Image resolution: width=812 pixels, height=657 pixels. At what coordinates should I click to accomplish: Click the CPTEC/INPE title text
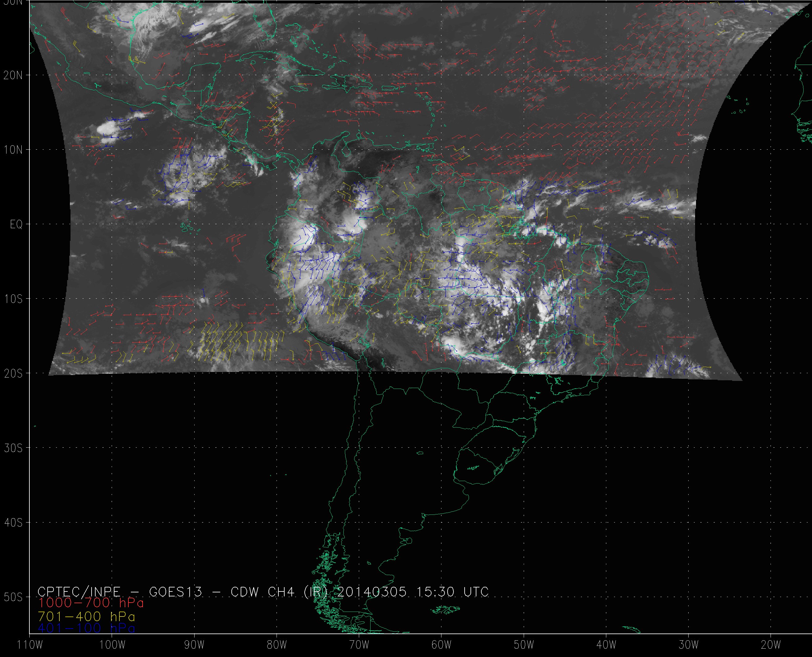[x=79, y=592]
